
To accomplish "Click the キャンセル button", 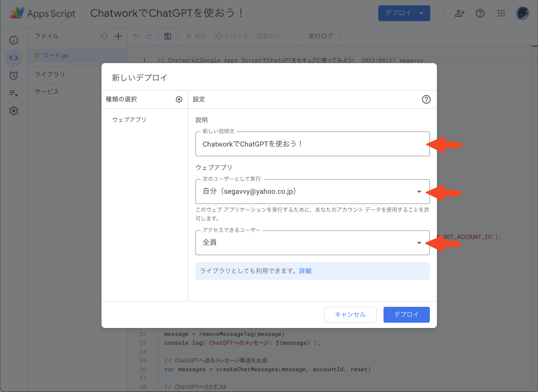I will coord(350,315).
